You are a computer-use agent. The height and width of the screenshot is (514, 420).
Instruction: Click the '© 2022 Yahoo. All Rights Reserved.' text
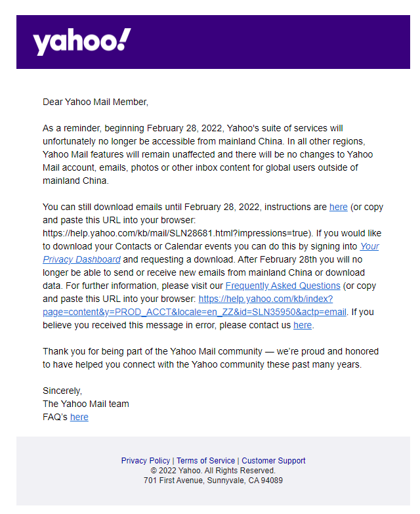click(x=213, y=471)
